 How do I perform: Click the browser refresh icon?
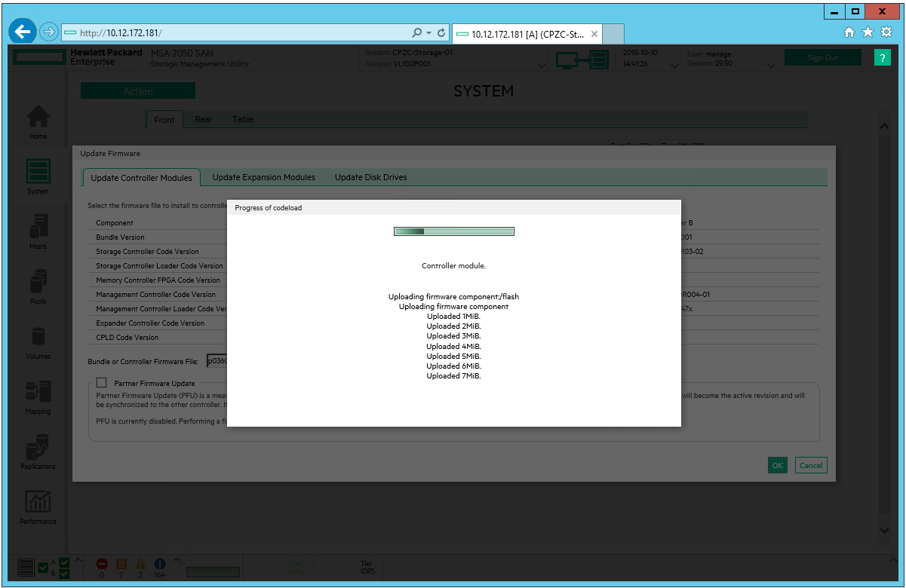click(442, 33)
